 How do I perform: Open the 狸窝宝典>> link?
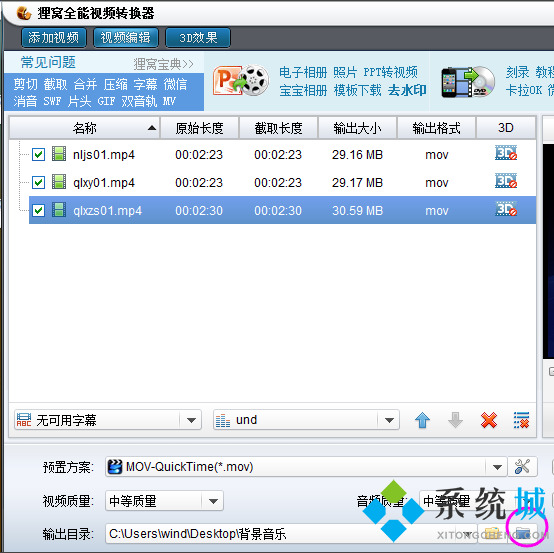pos(164,64)
